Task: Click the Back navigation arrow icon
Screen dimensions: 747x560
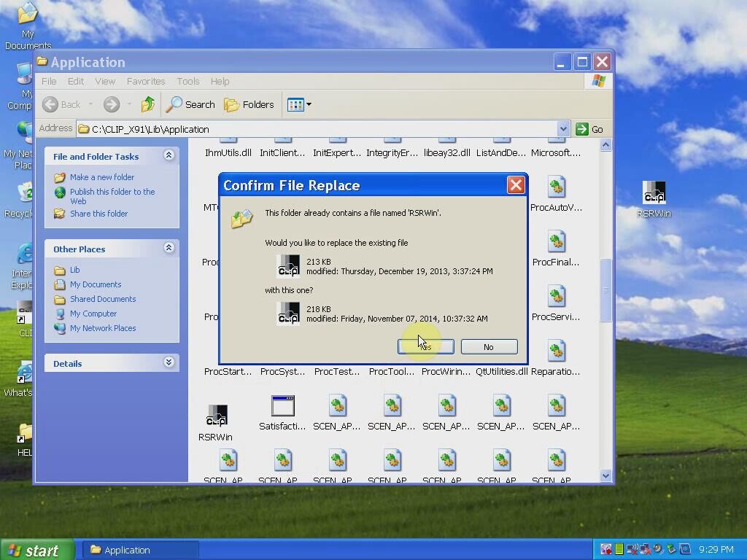Action: pos(49,104)
